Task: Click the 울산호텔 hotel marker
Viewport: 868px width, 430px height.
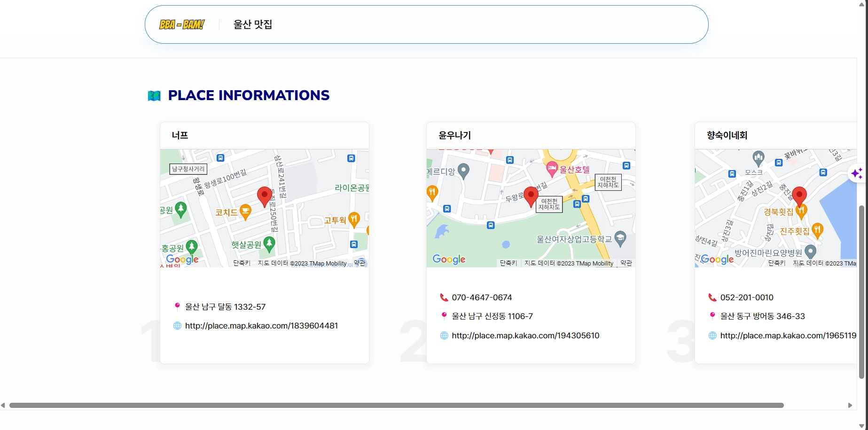Action: [552, 168]
